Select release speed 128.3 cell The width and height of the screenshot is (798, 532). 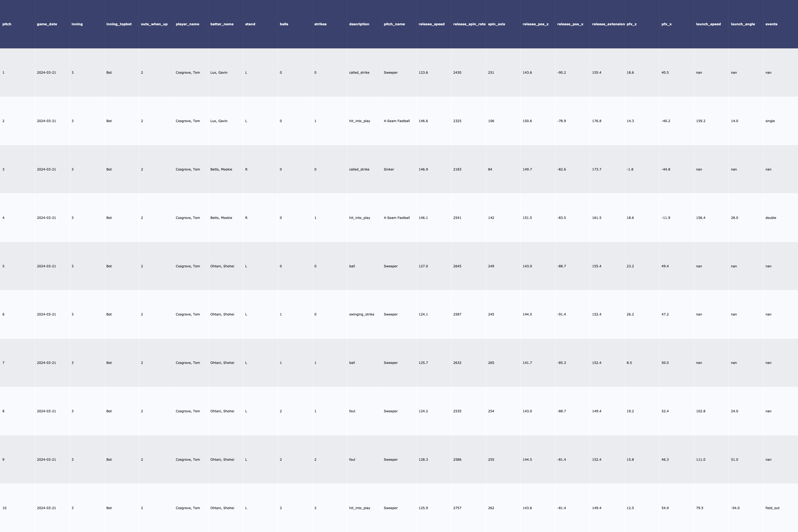click(x=423, y=460)
